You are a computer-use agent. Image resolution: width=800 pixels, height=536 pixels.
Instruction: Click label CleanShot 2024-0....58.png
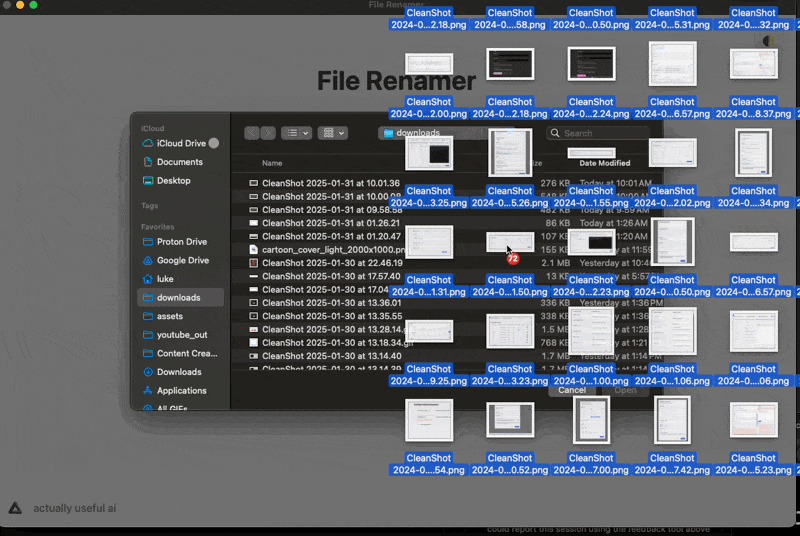[x=510, y=19]
